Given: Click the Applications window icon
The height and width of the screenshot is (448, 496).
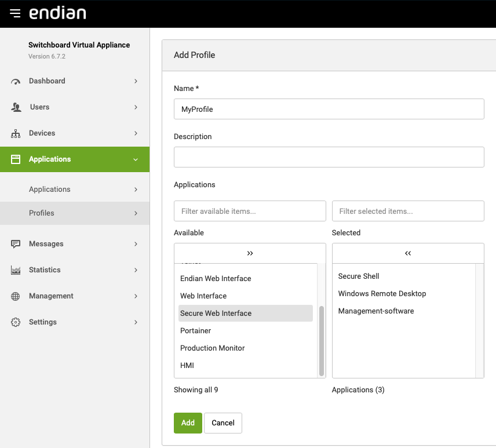Looking at the screenshot, I should 16,159.
